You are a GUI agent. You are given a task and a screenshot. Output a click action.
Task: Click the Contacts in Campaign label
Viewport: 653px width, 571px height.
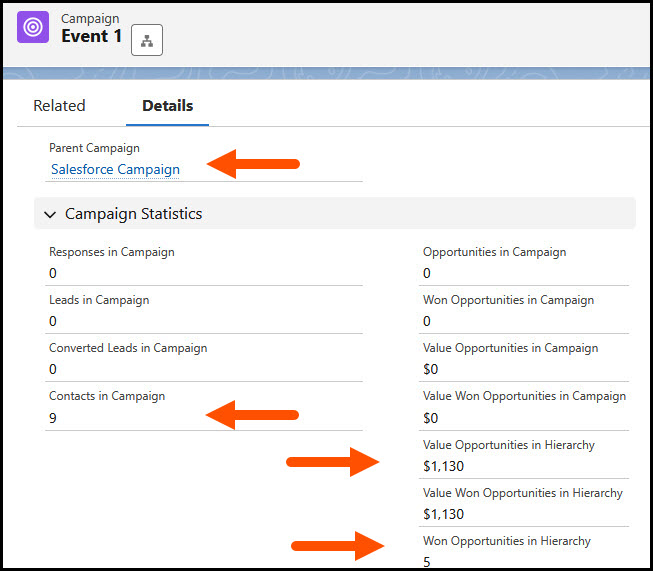[x=107, y=396]
